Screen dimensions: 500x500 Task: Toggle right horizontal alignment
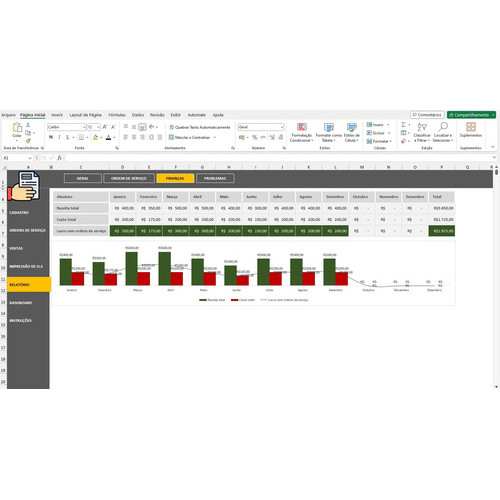142,137
